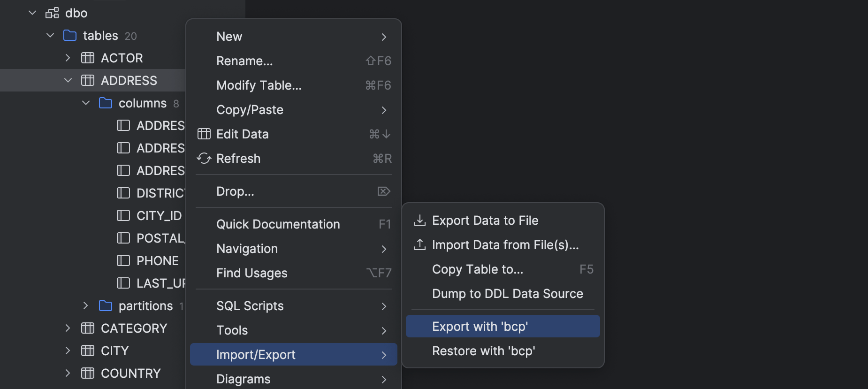
Task: Click the dbo schema icon
Action: click(52, 13)
